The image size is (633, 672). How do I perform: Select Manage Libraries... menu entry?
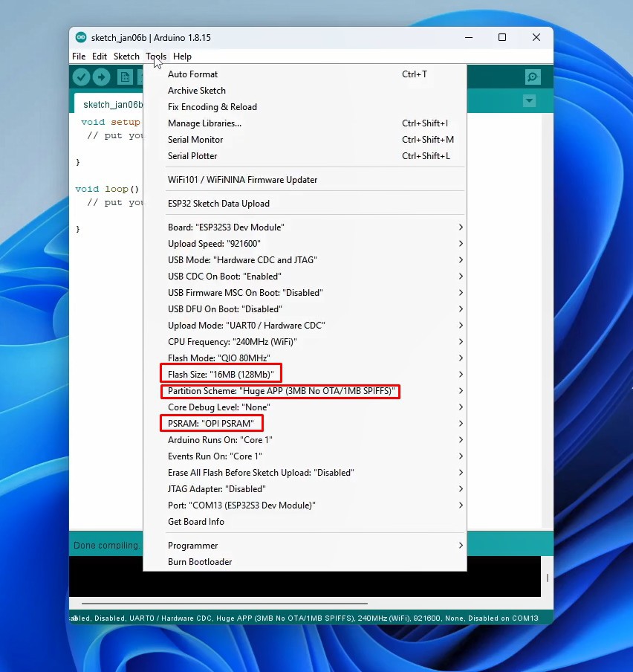pos(204,123)
